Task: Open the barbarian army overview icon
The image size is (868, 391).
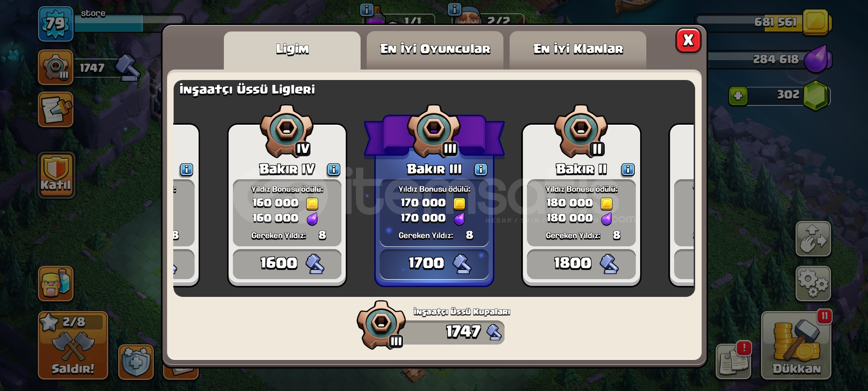Action: pyautogui.click(x=56, y=283)
